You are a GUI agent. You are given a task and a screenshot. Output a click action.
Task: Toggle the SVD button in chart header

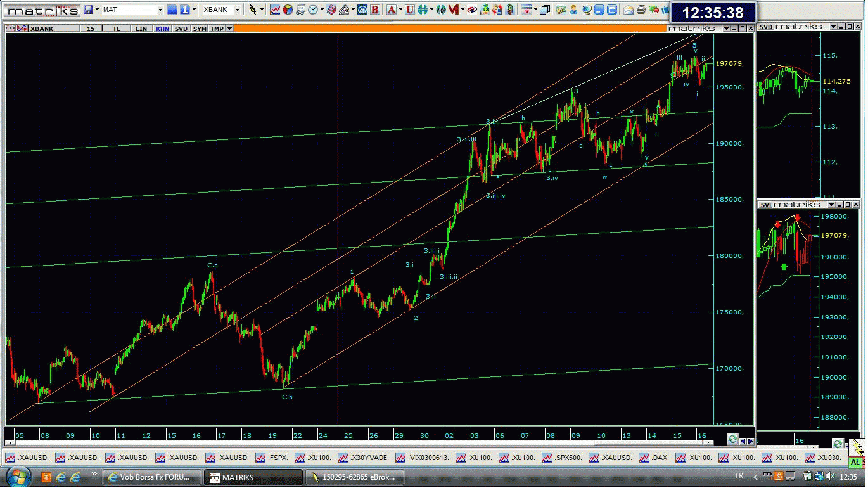[x=181, y=29]
